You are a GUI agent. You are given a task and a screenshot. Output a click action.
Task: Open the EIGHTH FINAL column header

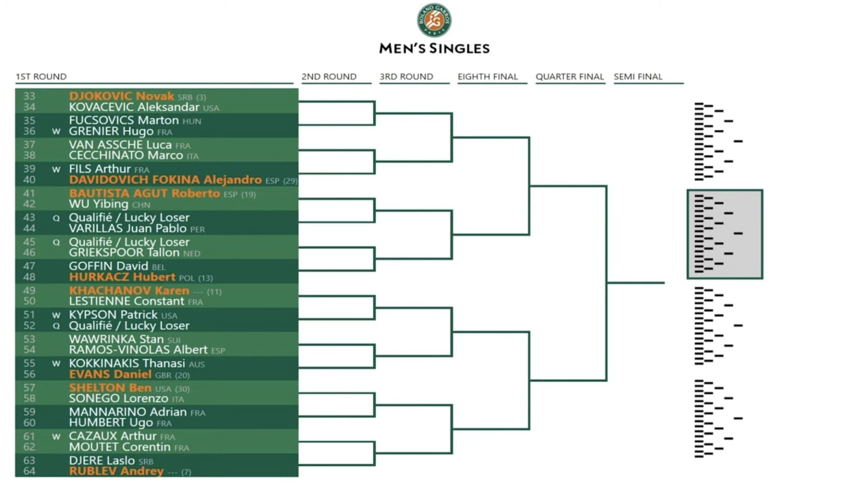click(487, 76)
